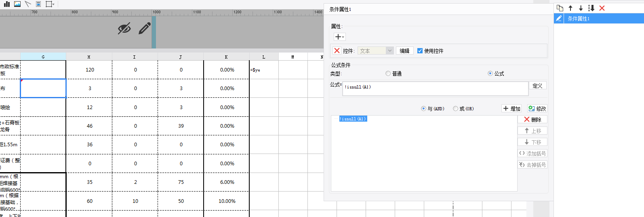Select 条件属性1 in the list
Image resolution: width=644 pixels, height=217 pixels.
click(579, 19)
